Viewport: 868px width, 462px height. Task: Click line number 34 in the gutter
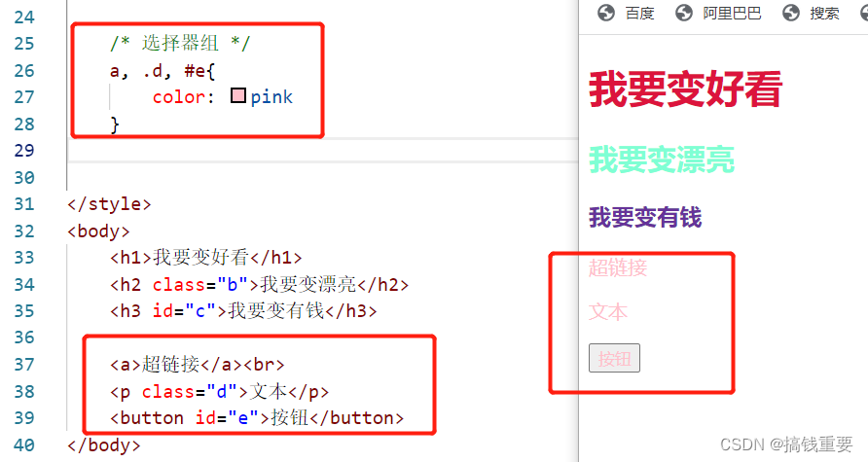tap(23, 284)
